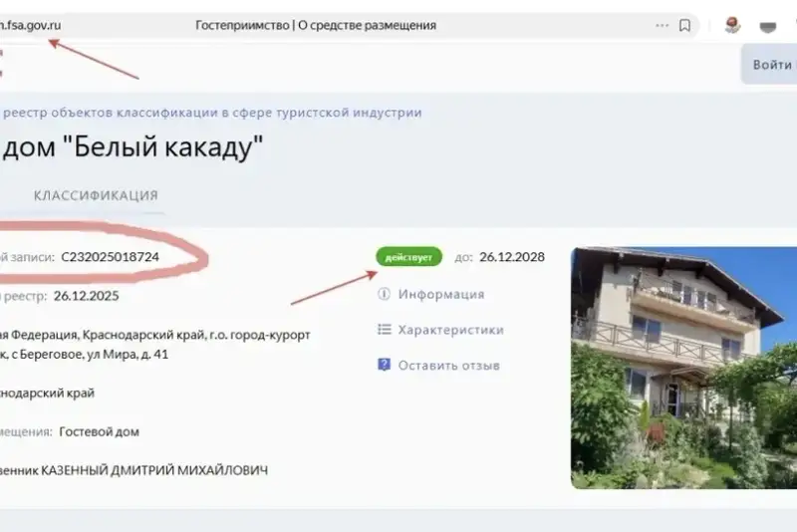Click the Войти button
Viewport: 797px width, 532px height.
(x=770, y=65)
